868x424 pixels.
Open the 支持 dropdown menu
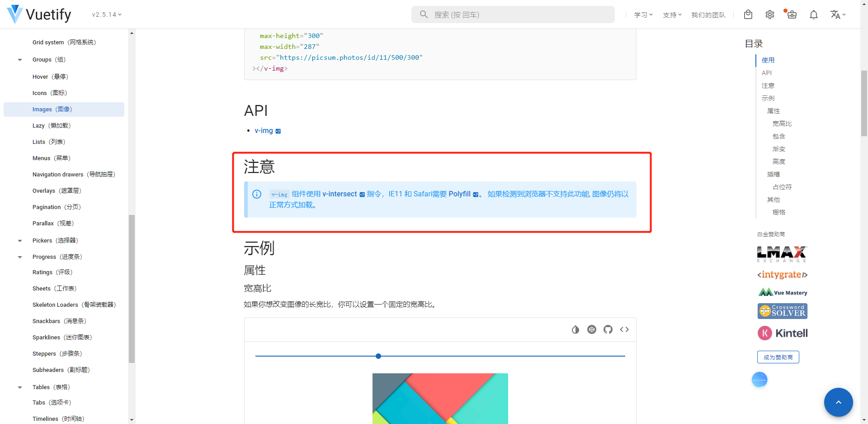[672, 15]
